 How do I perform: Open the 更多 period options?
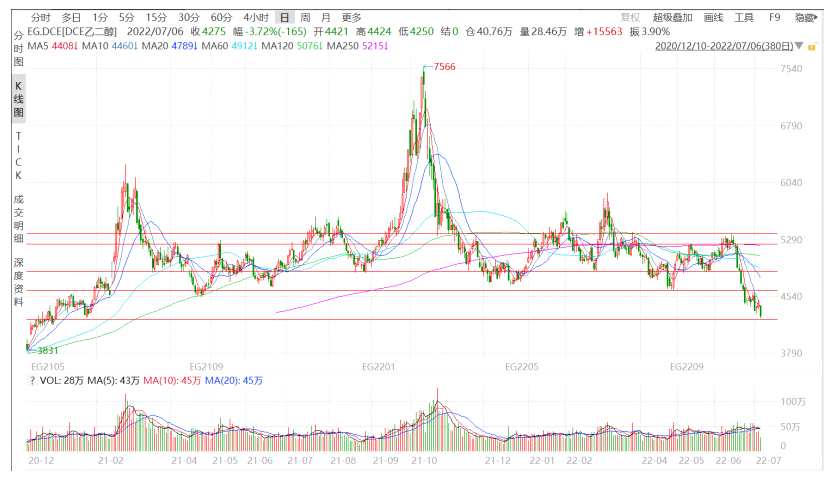[x=352, y=18]
